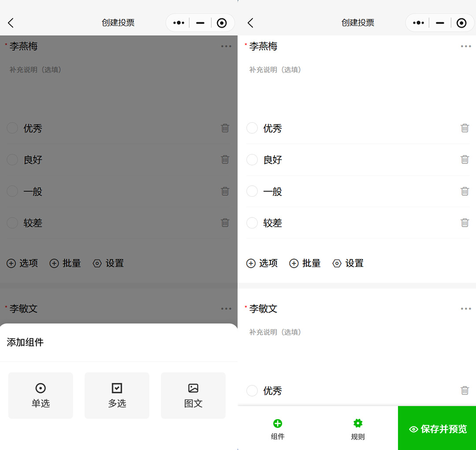Viewport: 476px width, 450px height.
Task: Delete 良好 option on the undimmed right screen
Action: (x=465, y=160)
